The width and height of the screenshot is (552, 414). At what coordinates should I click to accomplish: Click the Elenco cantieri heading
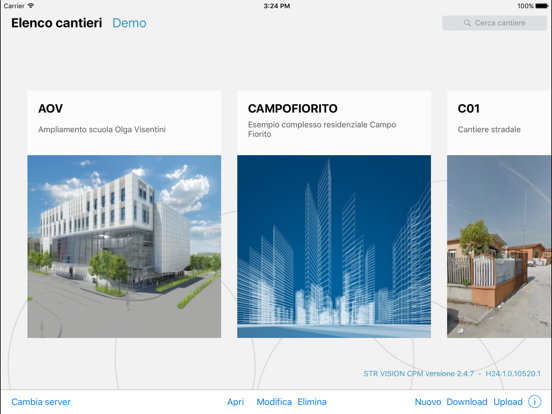(x=57, y=23)
